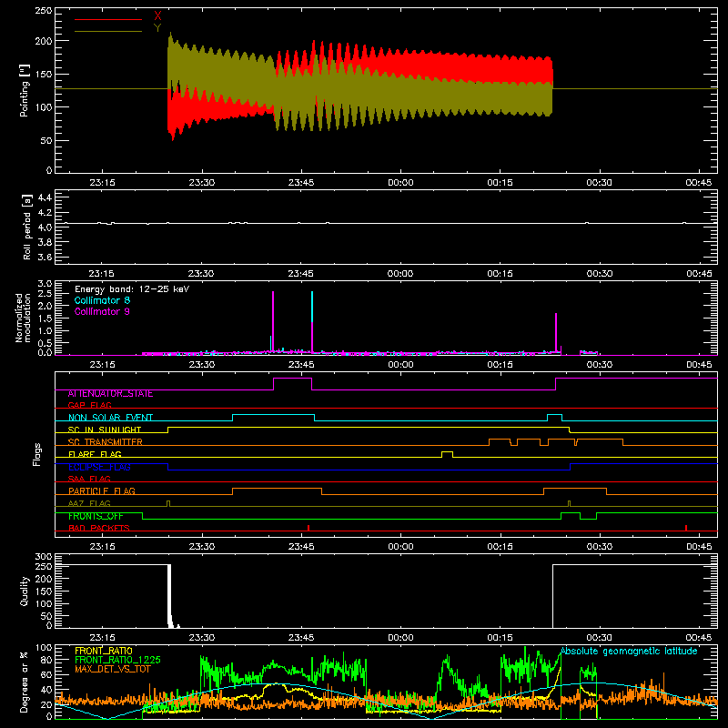Click 00:45 time label under Flags panel

pos(699,547)
